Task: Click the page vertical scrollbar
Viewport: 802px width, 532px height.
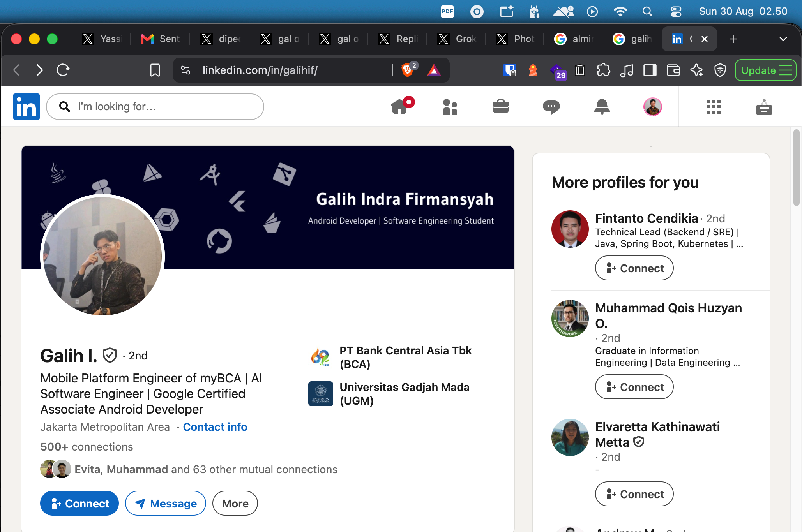Action: click(x=797, y=167)
